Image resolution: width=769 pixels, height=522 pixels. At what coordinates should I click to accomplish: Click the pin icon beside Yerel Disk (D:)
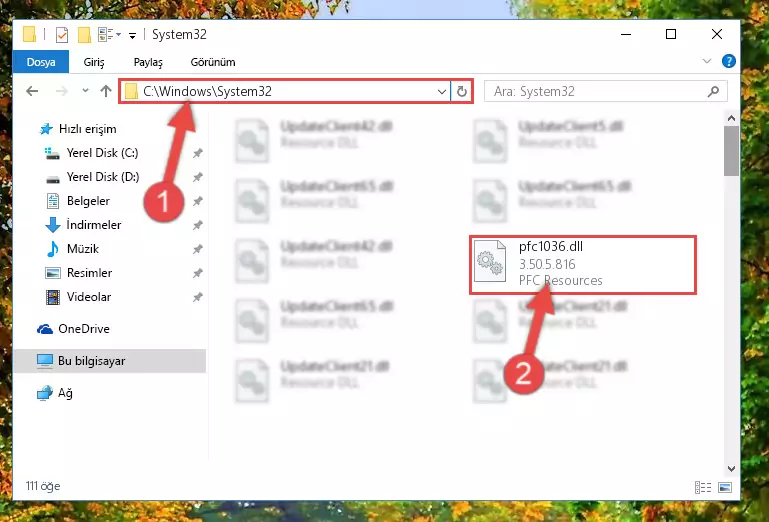tap(198, 177)
